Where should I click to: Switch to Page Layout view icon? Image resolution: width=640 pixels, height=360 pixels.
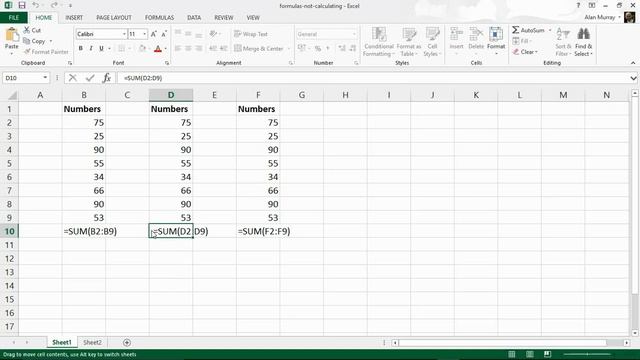click(x=529, y=354)
